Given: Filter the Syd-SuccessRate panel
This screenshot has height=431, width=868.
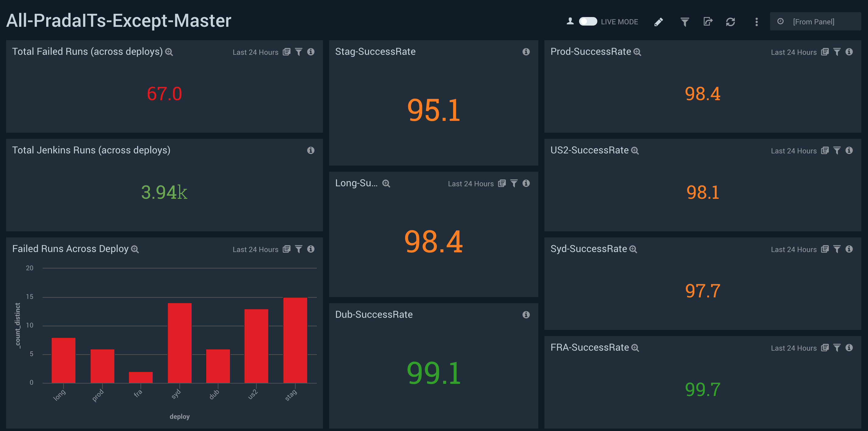Looking at the screenshot, I should (x=837, y=249).
